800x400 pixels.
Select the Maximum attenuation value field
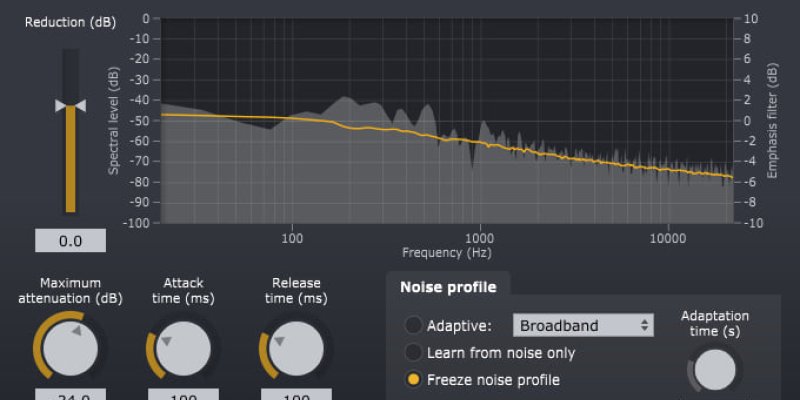tap(71, 394)
